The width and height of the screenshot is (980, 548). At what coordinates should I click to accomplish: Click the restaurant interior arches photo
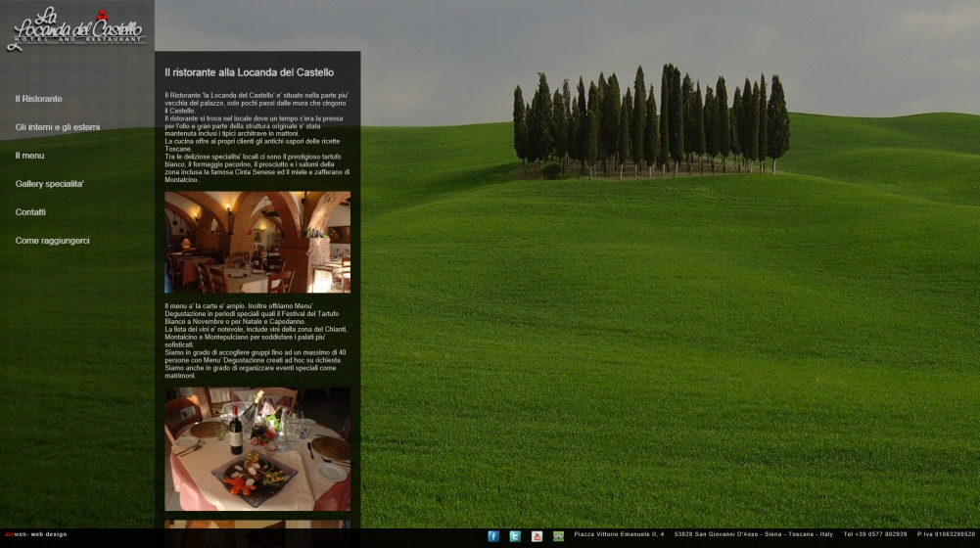point(257,242)
